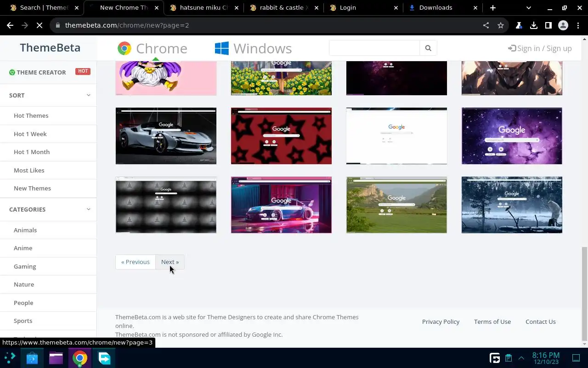Expand hidden system tray icons arrow

(521, 358)
